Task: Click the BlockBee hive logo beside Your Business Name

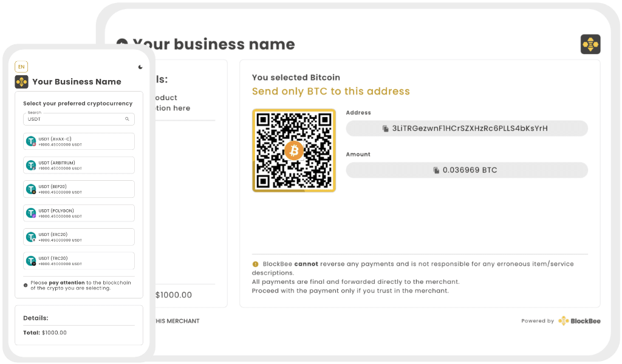Action: [20, 81]
